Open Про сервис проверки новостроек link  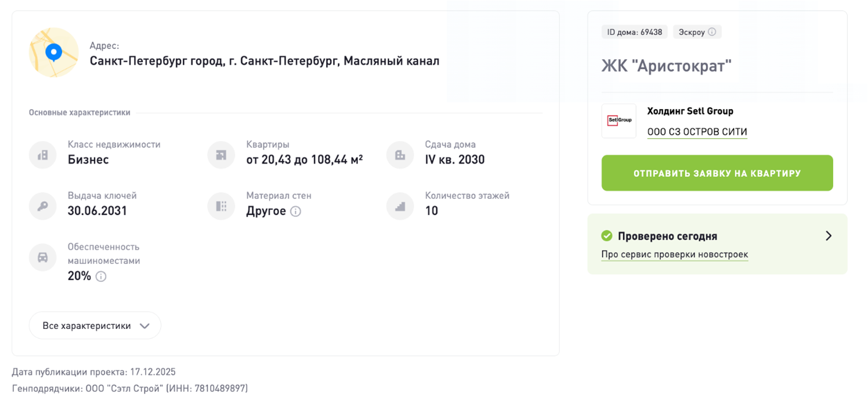pyautogui.click(x=675, y=254)
